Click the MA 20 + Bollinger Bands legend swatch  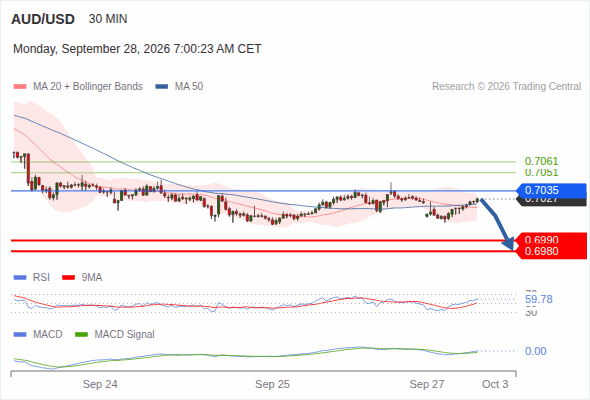(20, 87)
